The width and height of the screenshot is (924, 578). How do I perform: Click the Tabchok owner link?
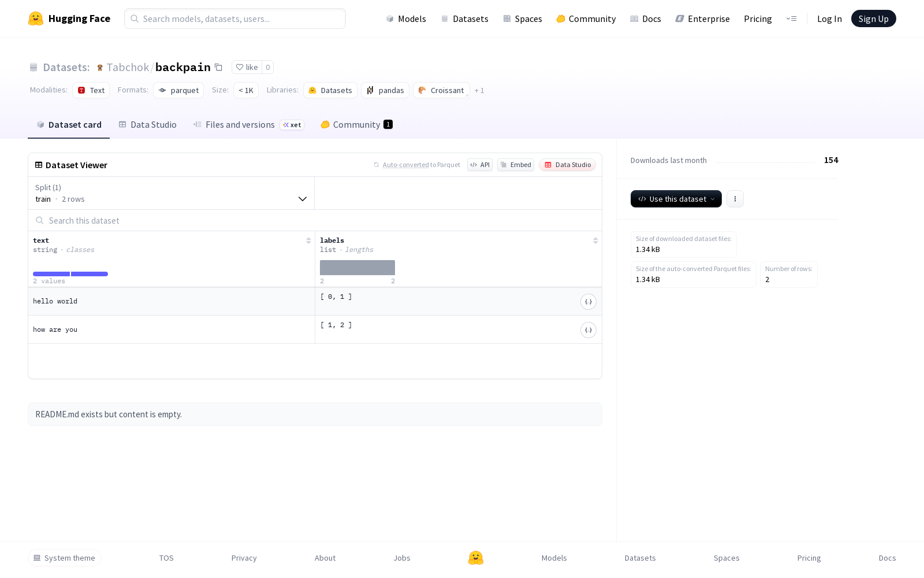pyautogui.click(x=128, y=68)
